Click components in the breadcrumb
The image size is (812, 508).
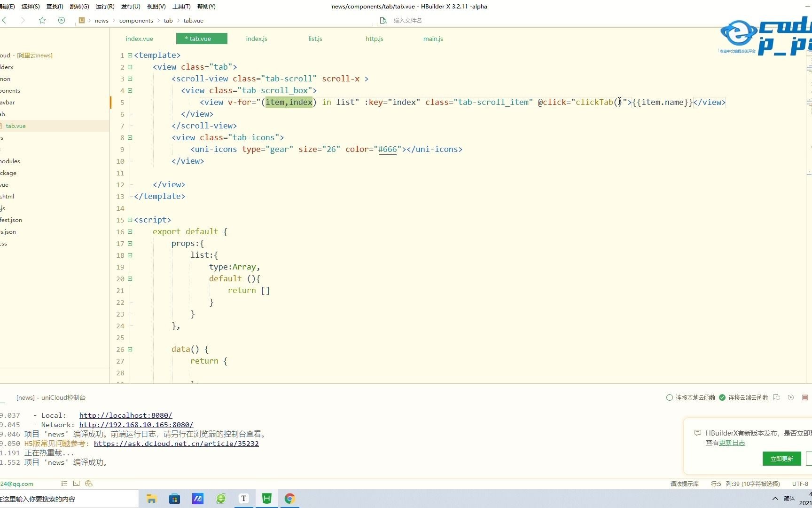[x=136, y=20]
